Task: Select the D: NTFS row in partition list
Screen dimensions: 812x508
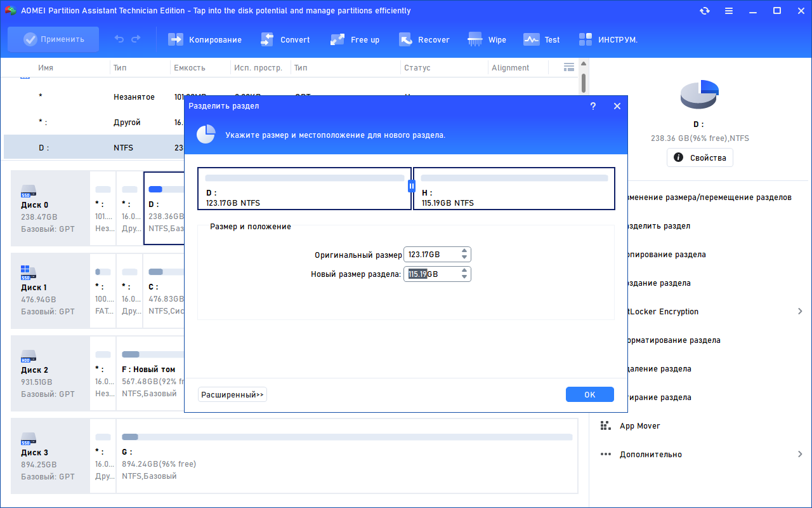Action: coord(94,147)
